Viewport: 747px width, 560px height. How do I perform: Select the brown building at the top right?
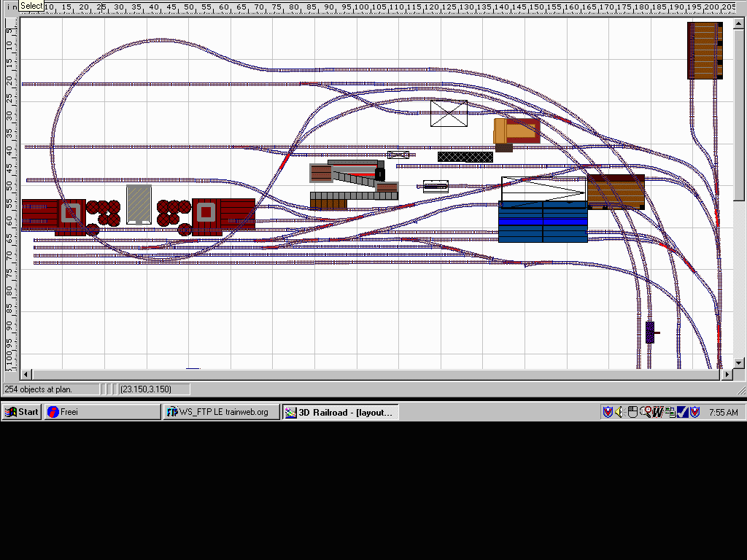point(704,50)
